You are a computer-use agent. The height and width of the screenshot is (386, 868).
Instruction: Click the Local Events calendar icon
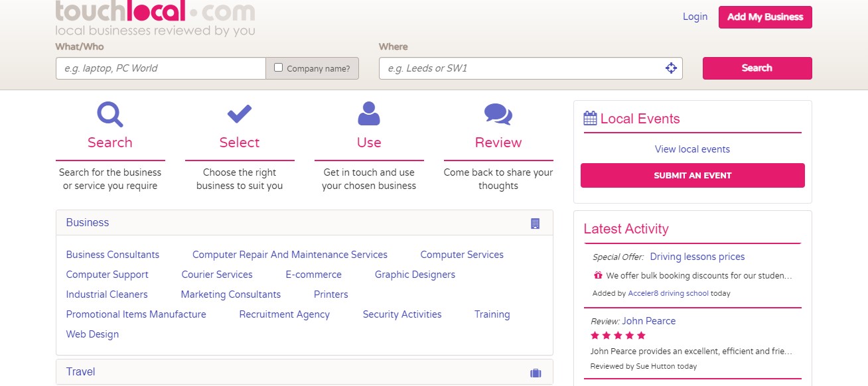pyautogui.click(x=590, y=119)
